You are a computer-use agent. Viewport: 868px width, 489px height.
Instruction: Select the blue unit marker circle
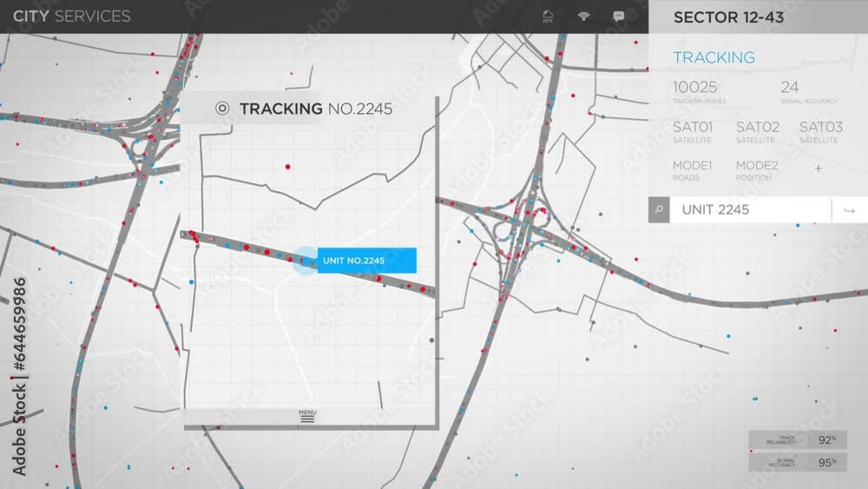[305, 261]
